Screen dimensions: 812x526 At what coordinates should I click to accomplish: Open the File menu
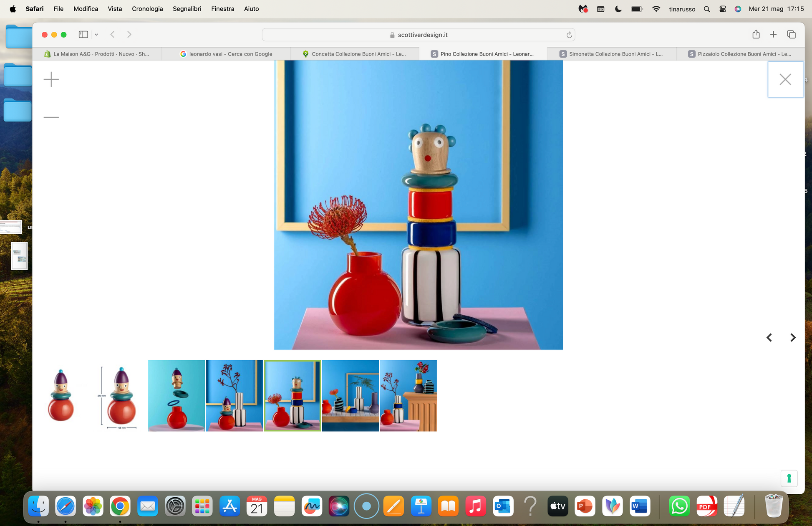point(58,9)
